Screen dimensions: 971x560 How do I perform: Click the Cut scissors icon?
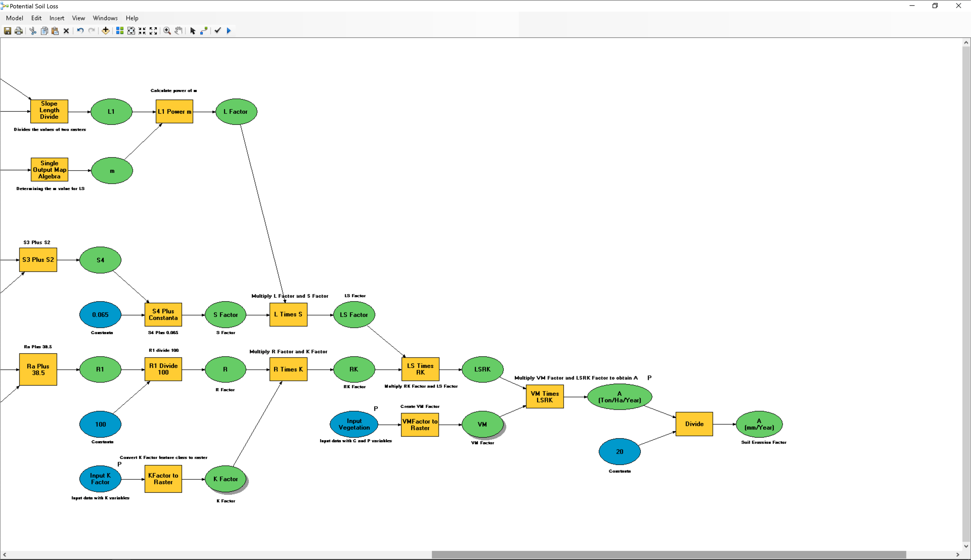pyautogui.click(x=33, y=31)
